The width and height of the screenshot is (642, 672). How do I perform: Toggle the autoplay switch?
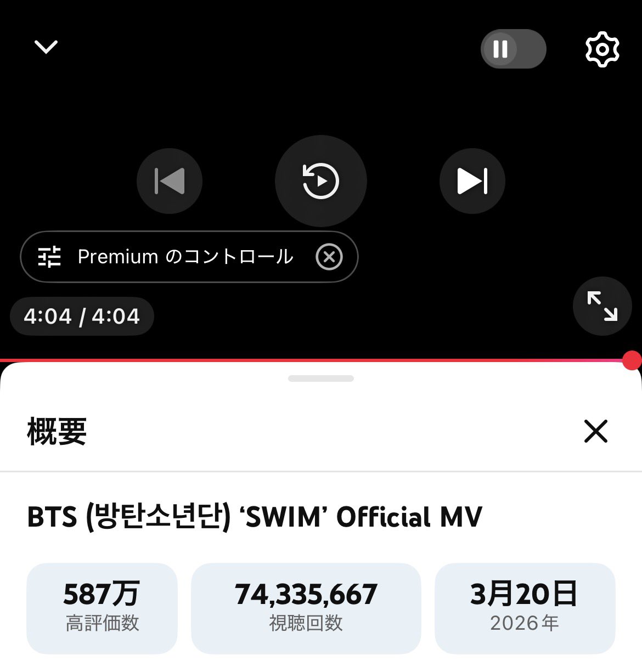click(513, 49)
